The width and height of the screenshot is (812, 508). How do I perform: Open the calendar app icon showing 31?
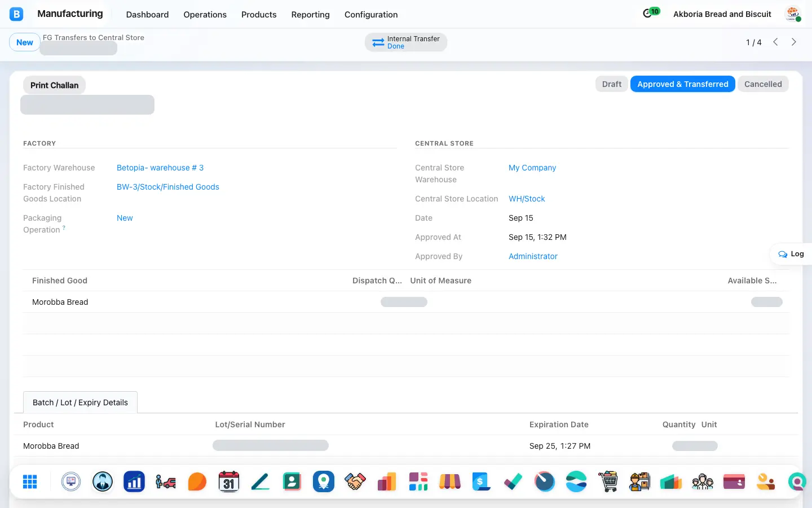tap(229, 481)
